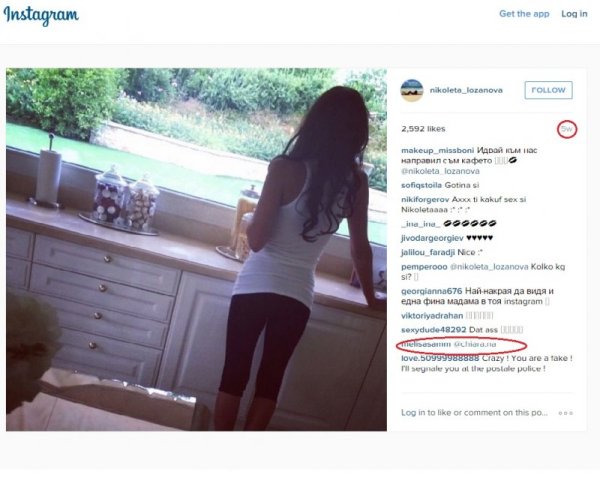Open commenter pemperooo's profile

coord(424,267)
